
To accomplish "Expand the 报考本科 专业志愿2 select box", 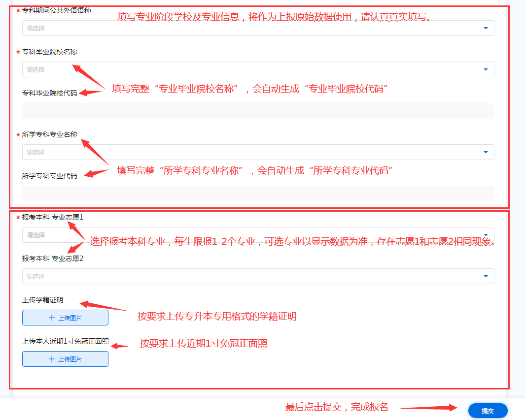I will 246,276.
